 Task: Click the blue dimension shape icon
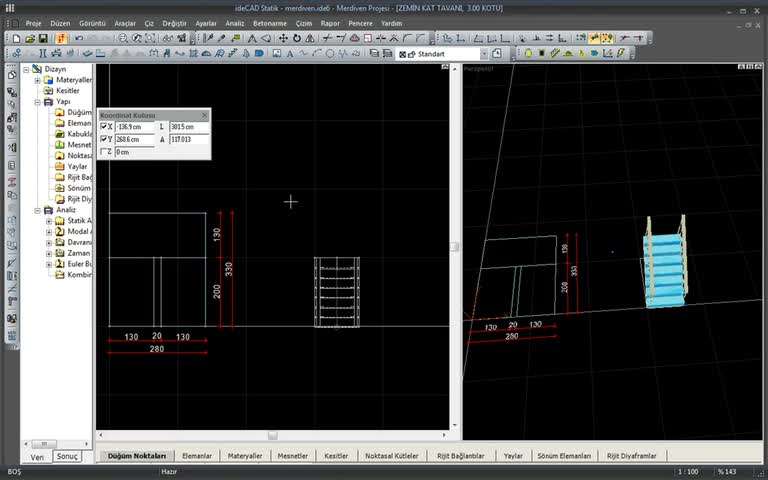[259, 53]
